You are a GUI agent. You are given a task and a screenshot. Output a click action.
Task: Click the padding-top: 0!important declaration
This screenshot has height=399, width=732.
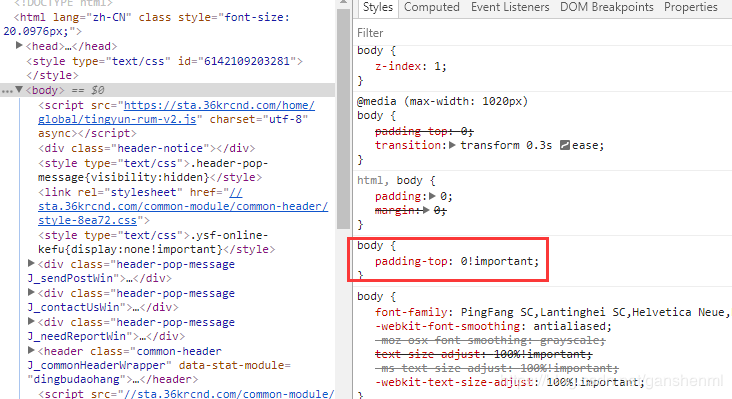[x=457, y=261]
